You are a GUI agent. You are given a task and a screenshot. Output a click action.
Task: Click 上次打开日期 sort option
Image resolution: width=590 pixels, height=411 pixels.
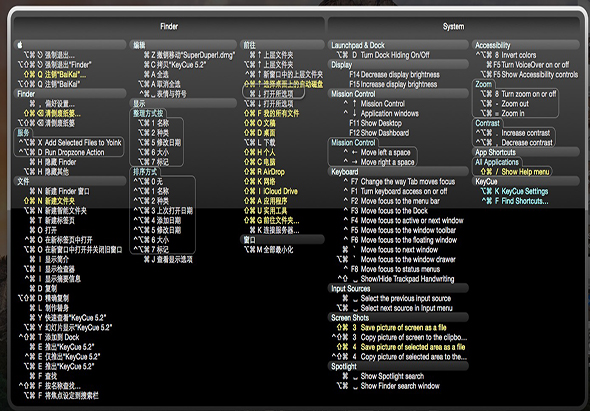(x=163, y=211)
